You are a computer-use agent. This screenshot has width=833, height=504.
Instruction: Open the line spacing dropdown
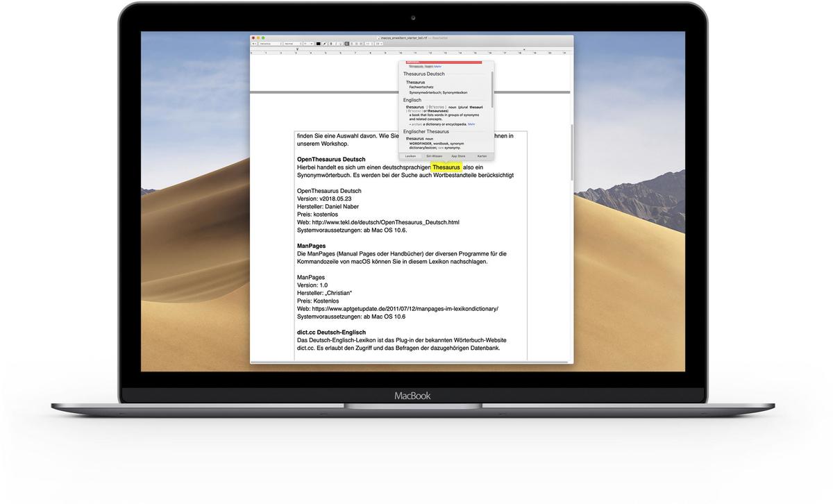pos(369,43)
